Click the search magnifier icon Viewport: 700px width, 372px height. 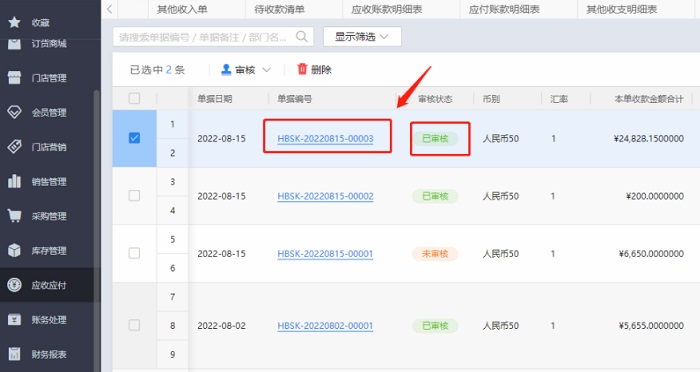(302, 37)
